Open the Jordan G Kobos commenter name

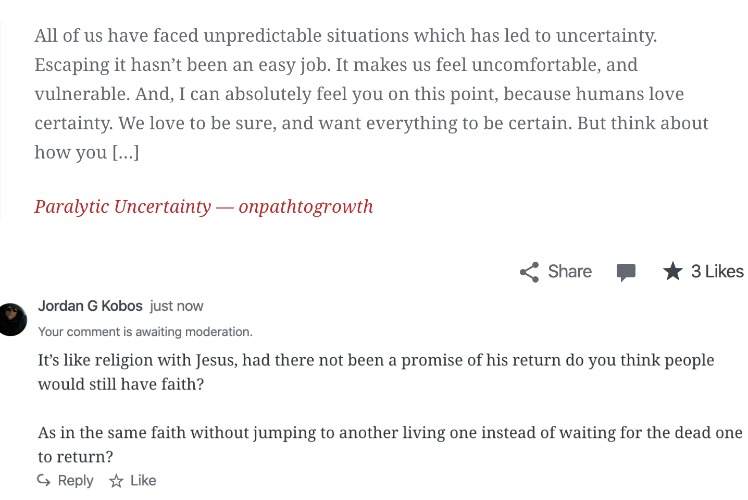click(x=90, y=306)
